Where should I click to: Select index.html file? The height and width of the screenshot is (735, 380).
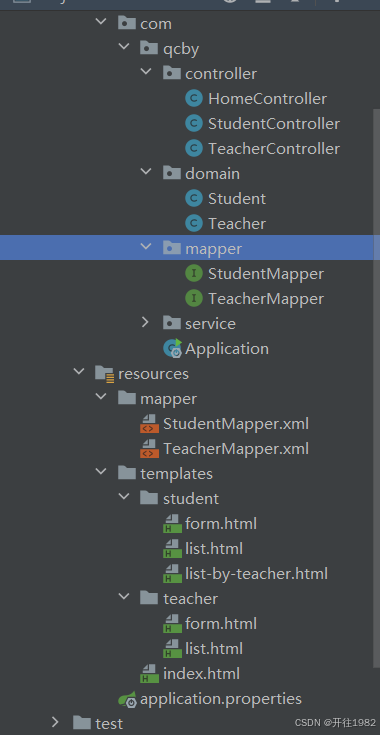pos(201,674)
